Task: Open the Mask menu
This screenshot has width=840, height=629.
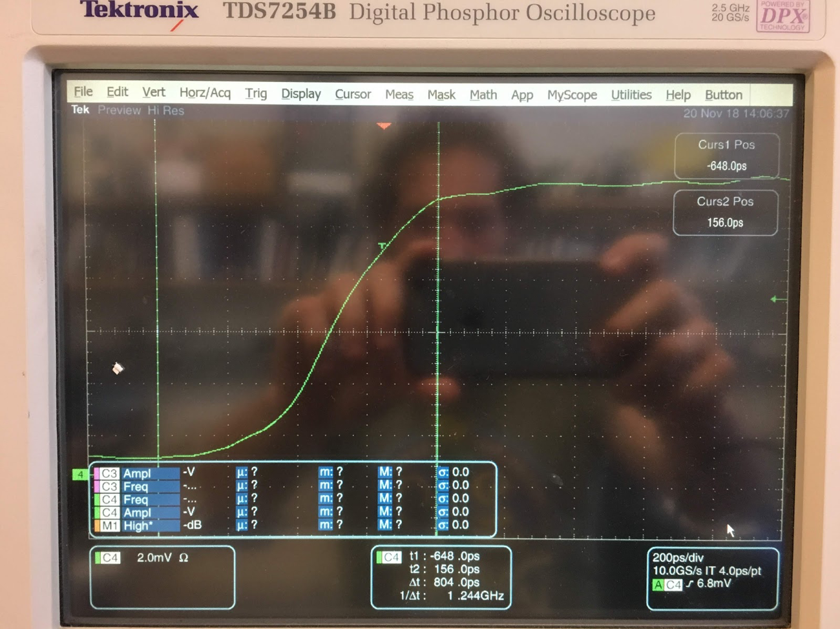Action: click(x=441, y=95)
